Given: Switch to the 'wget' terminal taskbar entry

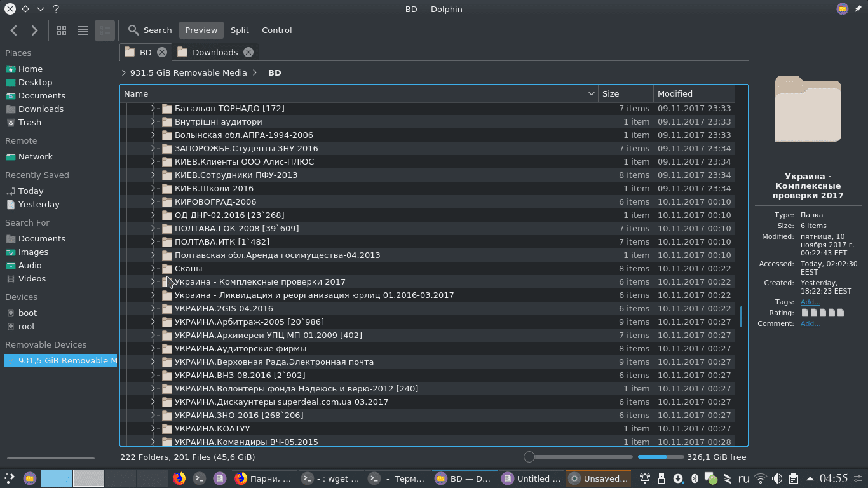Looking at the screenshot, I should coord(331,478).
